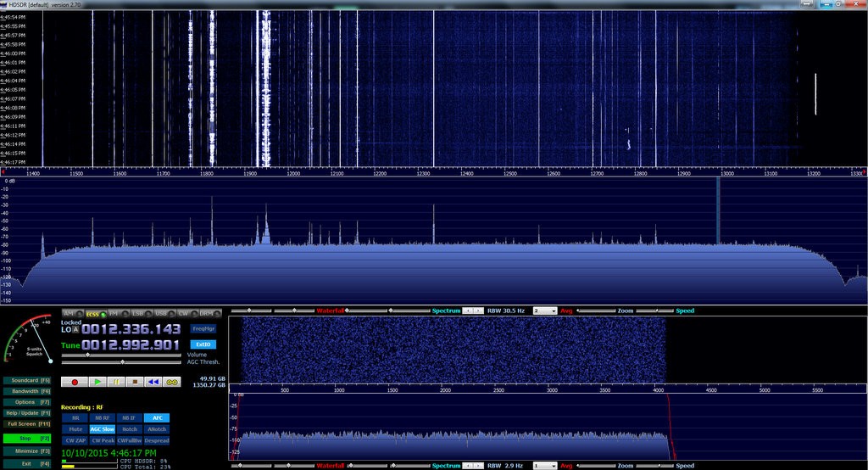This screenshot has height=470, width=868.
Task: Disable AFC frequency control
Action: pos(157,418)
